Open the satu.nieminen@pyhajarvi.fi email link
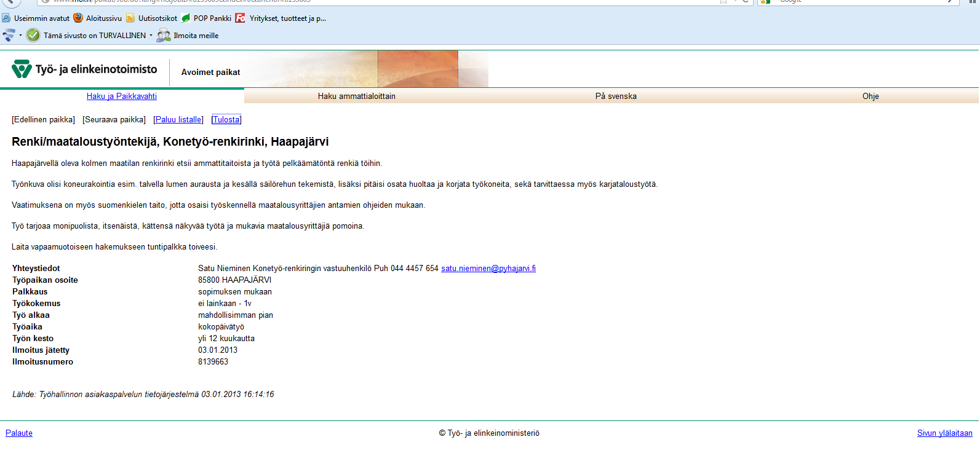This screenshot has height=461, width=980. [488, 269]
